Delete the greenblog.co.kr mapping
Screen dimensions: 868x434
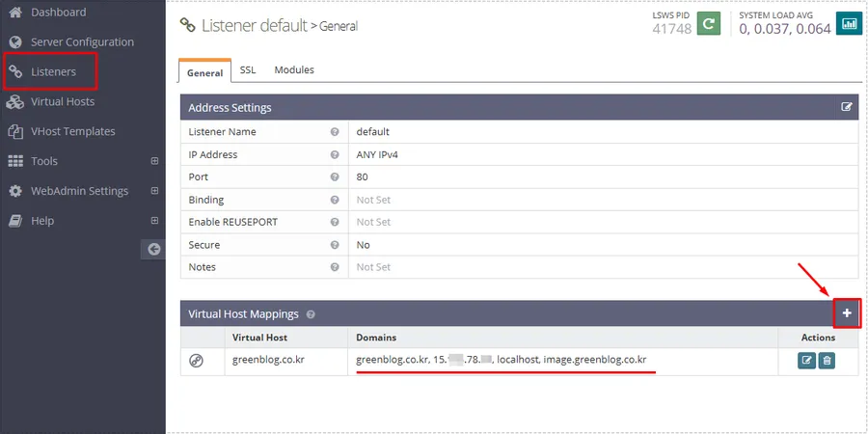827,361
